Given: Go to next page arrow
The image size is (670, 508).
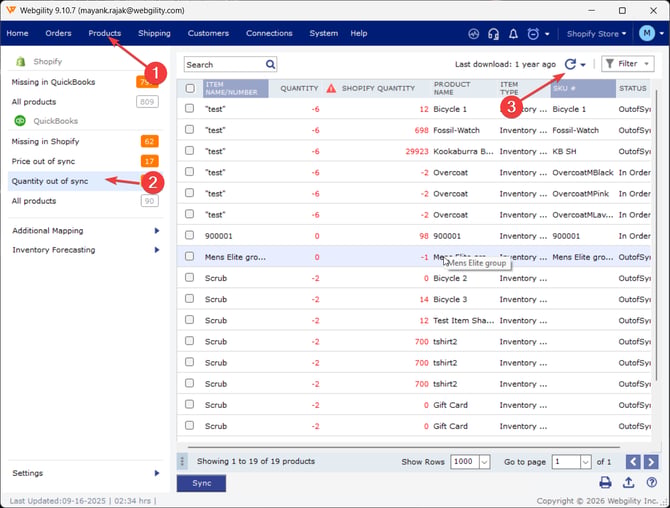Looking at the screenshot, I should tap(651, 462).
